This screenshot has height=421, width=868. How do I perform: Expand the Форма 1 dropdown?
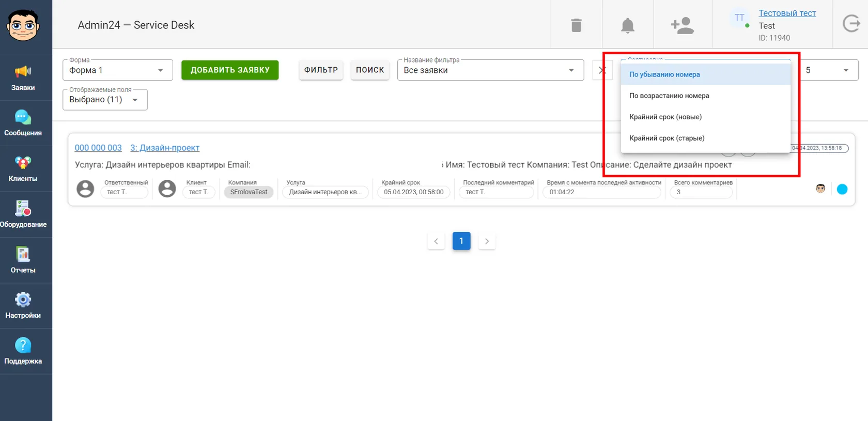pyautogui.click(x=117, y=70)
